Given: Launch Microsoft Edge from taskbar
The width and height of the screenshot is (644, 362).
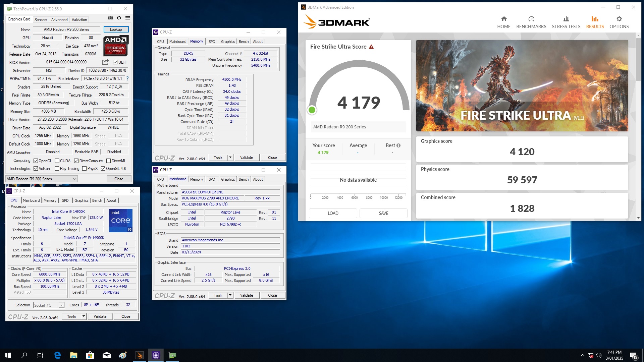Looking at the screenshot, I should [57, 355].
